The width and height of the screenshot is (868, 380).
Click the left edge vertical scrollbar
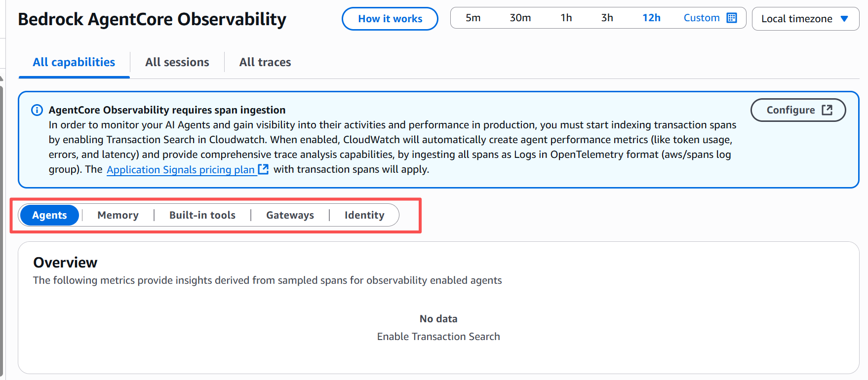pyautogui.click(x=1, y=227)
